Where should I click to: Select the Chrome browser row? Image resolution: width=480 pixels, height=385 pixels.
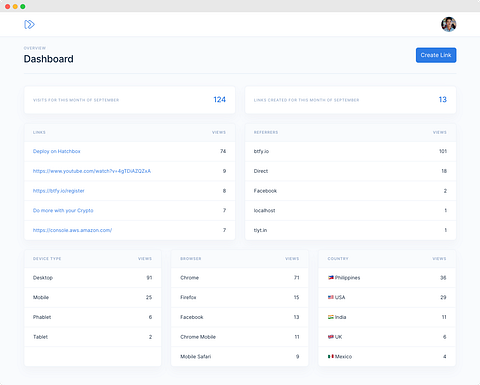coord(240,278)
